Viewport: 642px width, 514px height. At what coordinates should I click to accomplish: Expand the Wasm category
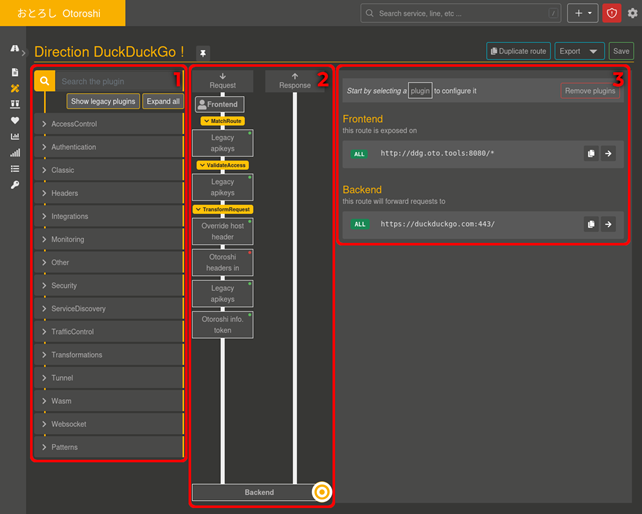(109, 401)
